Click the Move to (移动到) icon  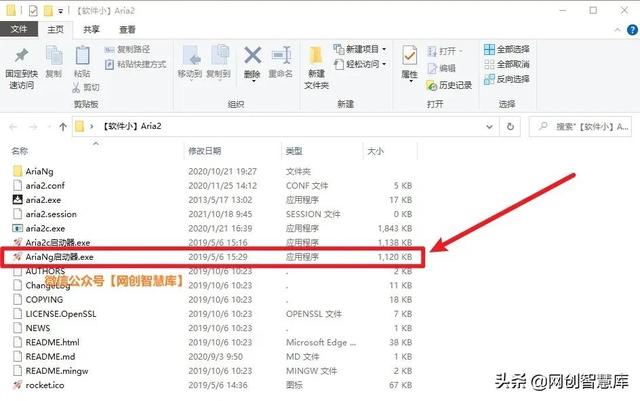(x=191, y=56)
